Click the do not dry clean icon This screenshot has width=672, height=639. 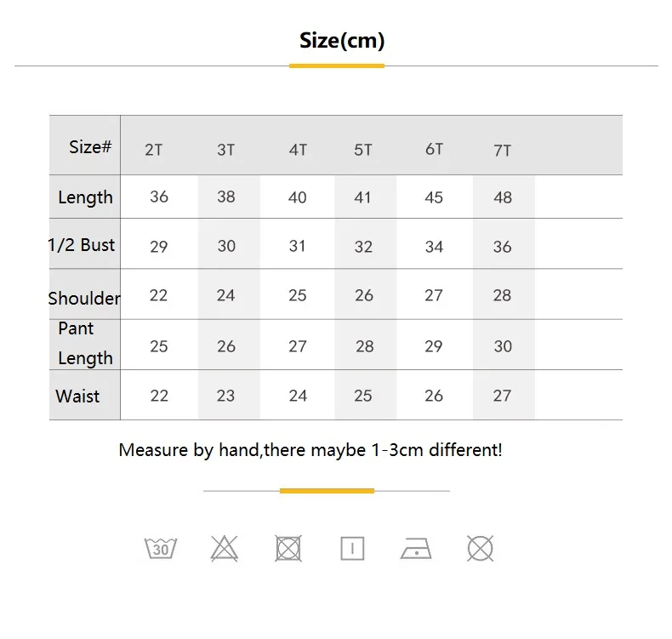[480, 548]
